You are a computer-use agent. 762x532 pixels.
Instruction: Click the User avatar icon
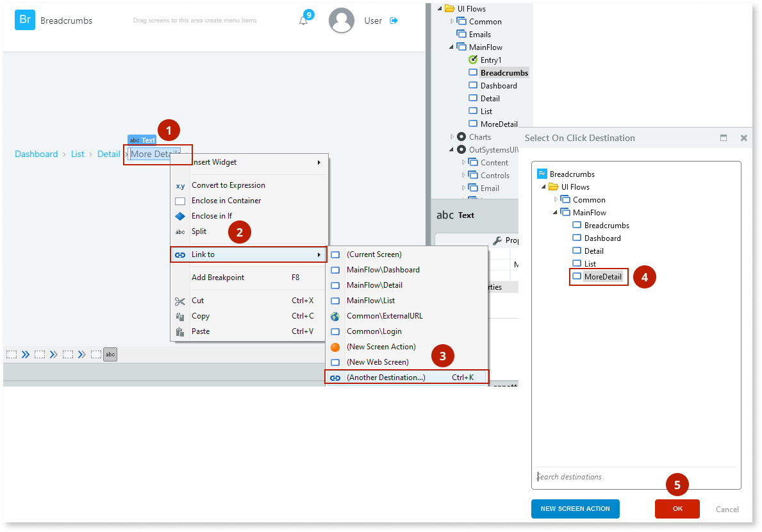(342, 20)
